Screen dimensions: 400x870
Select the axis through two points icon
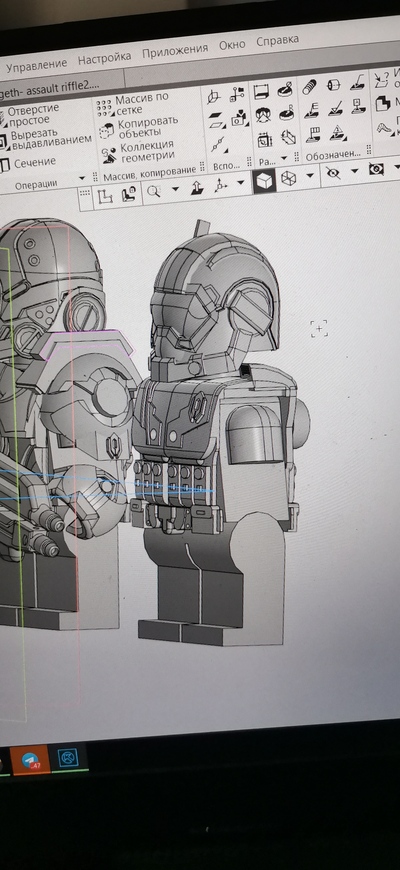coord(217,144)
